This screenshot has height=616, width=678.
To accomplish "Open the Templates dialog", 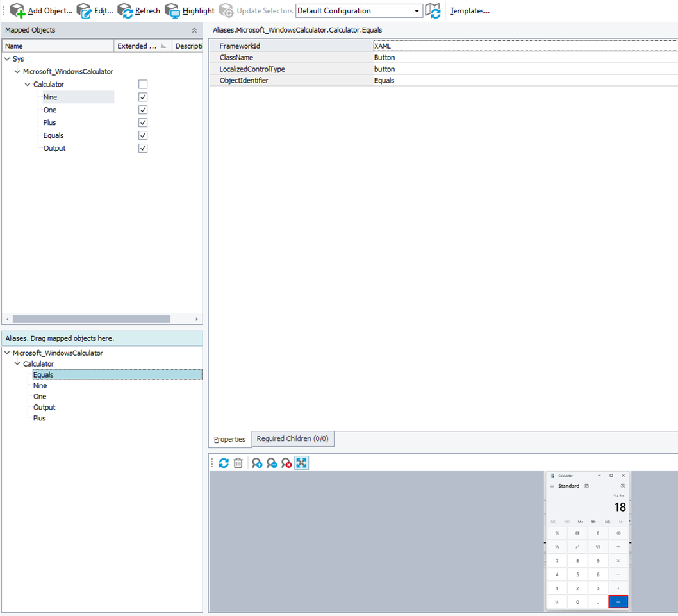I will [x=471, y=10].
